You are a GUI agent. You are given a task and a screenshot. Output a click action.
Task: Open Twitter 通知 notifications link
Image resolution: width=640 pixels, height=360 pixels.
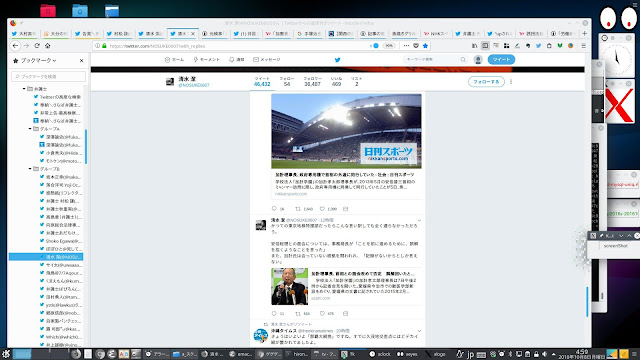237,60
